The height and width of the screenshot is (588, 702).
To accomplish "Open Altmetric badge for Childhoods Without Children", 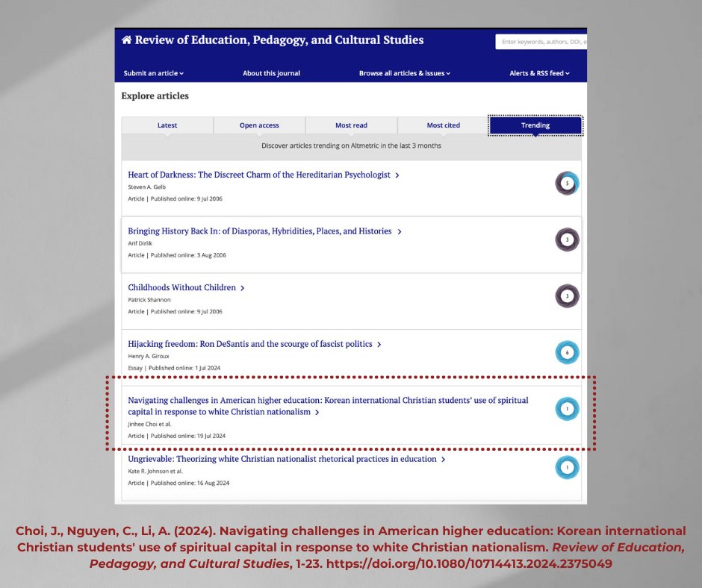I will tap(568, 295).
